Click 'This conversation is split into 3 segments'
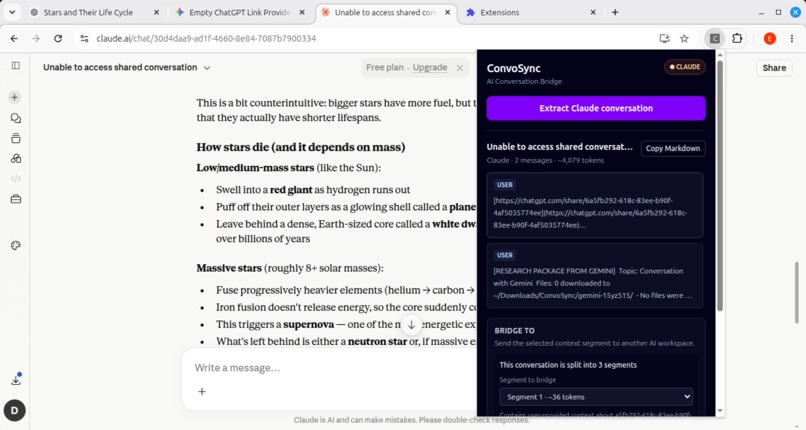This screenshot has width=806, height=430. pos(568,365)
